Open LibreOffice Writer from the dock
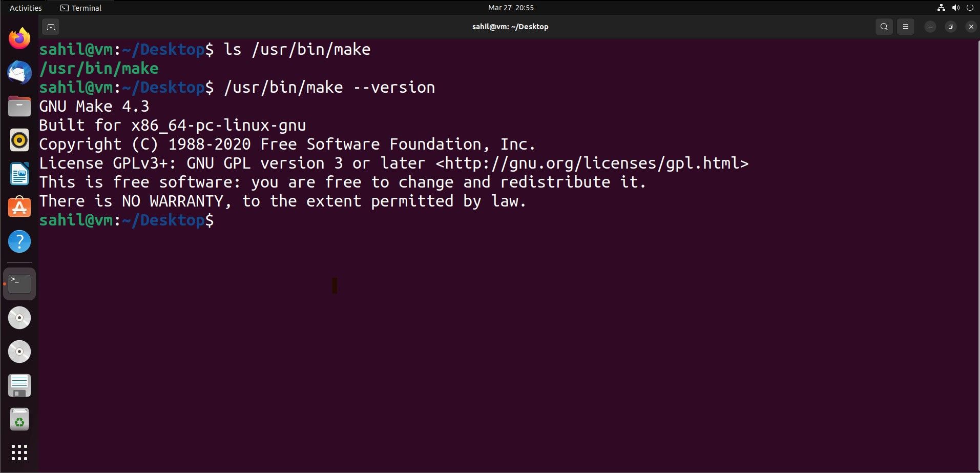The height and width of the screenshot is (473, 980). click(19, 174)
